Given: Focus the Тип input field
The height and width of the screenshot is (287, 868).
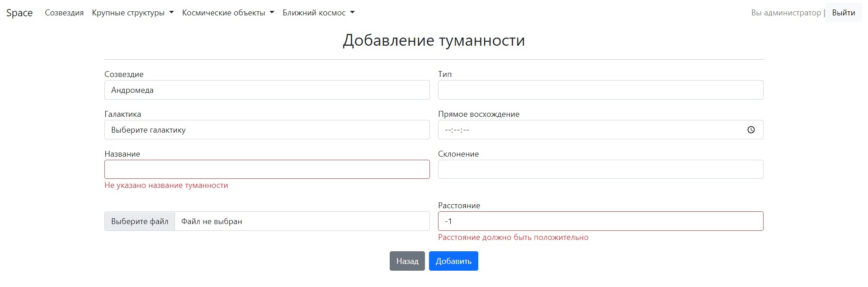Looking at the screenshot, I should pos(601,90).
